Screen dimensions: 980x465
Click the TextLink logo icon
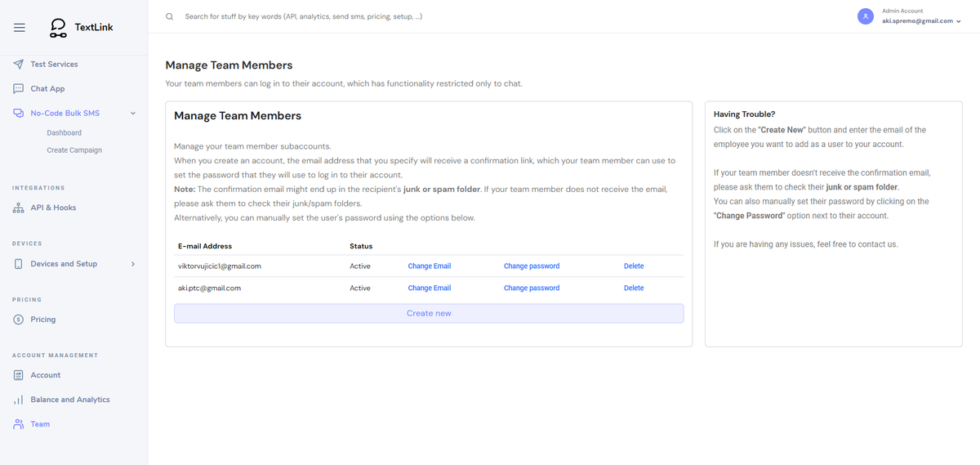pos(58,28)
